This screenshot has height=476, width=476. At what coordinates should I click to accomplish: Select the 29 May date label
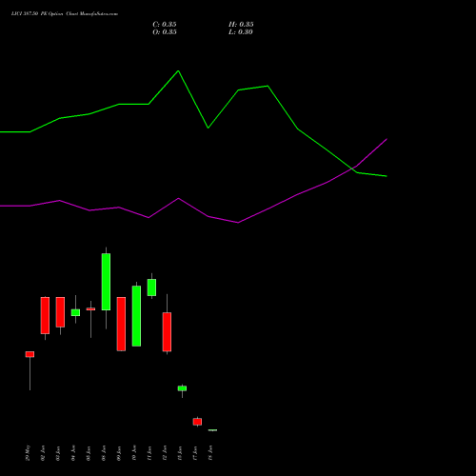28,453
